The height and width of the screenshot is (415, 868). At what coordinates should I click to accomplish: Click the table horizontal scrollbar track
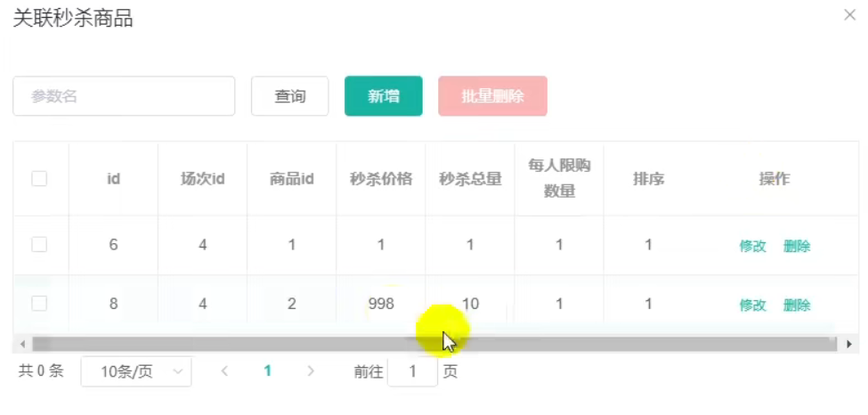[x=623, y=344]
